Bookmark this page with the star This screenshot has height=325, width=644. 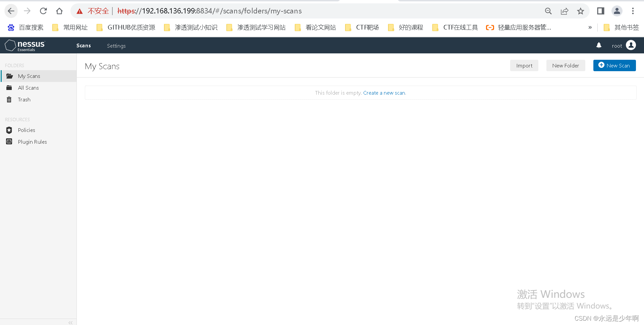click(581, 11)
